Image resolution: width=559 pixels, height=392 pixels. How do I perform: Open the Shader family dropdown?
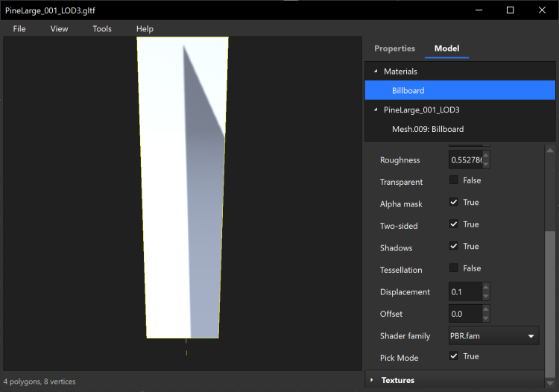[493, 336]
